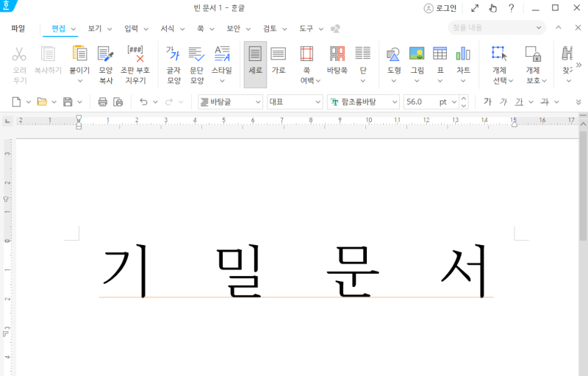Screen dimensions: 588x376
Task: Open the 파일 menu
Action: 18,29
